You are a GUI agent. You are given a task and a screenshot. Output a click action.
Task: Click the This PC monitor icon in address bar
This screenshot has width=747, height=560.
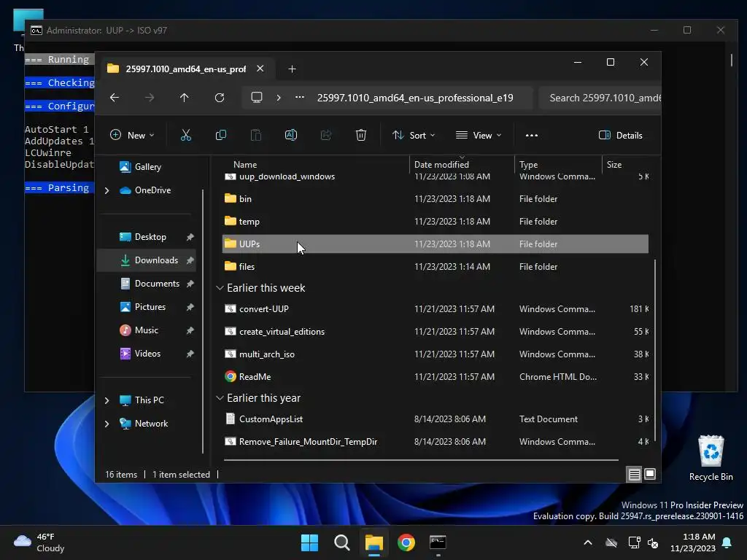pyautogui.click(x=257, y=98)
